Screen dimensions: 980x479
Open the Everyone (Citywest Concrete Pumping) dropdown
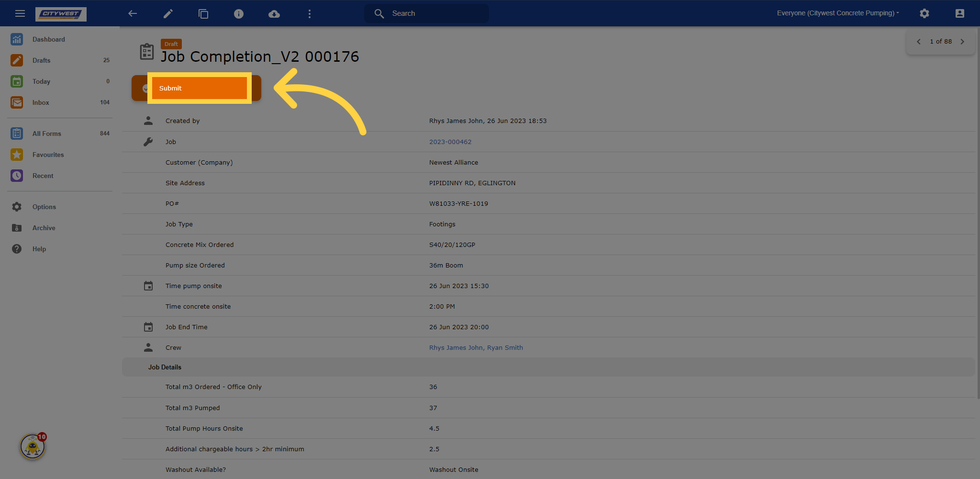coord(838,13)
